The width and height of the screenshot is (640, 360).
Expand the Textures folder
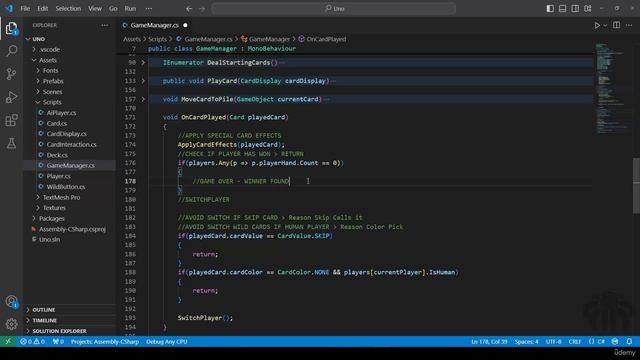pyautogui.click(x=54, y=208)
